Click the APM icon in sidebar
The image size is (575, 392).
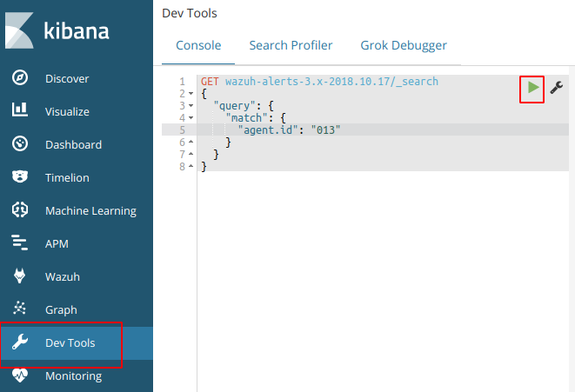tap(20, 243)
